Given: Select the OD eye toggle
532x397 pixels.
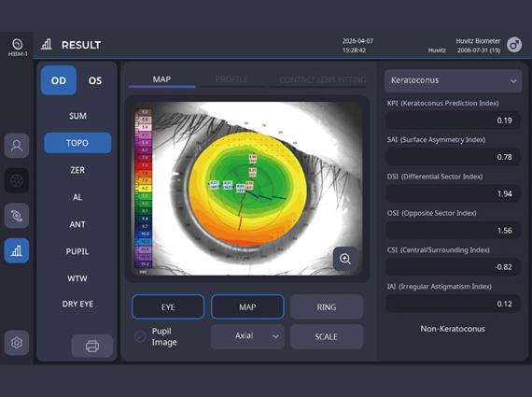Looking at the screenshot, I should (59, 80).
